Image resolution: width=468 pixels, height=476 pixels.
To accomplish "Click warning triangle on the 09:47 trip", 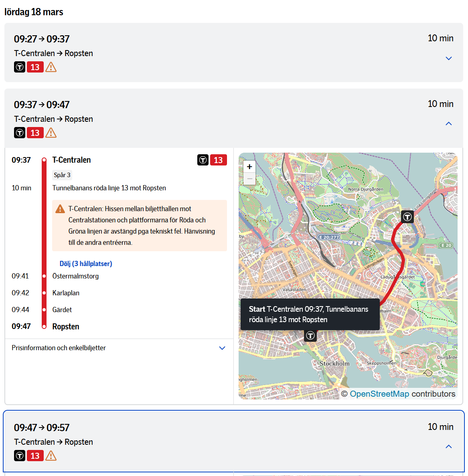I will [x=51, y=456].
